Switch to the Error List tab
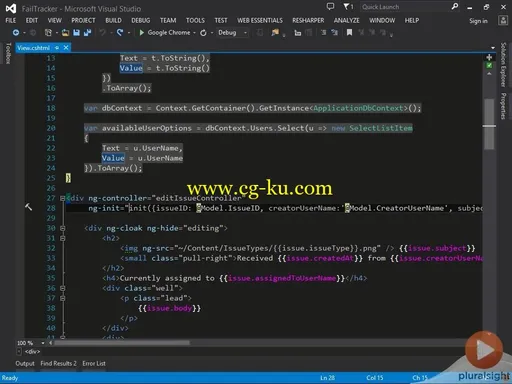The width and height of the screenshot is (512, 384). coord(94,363)
